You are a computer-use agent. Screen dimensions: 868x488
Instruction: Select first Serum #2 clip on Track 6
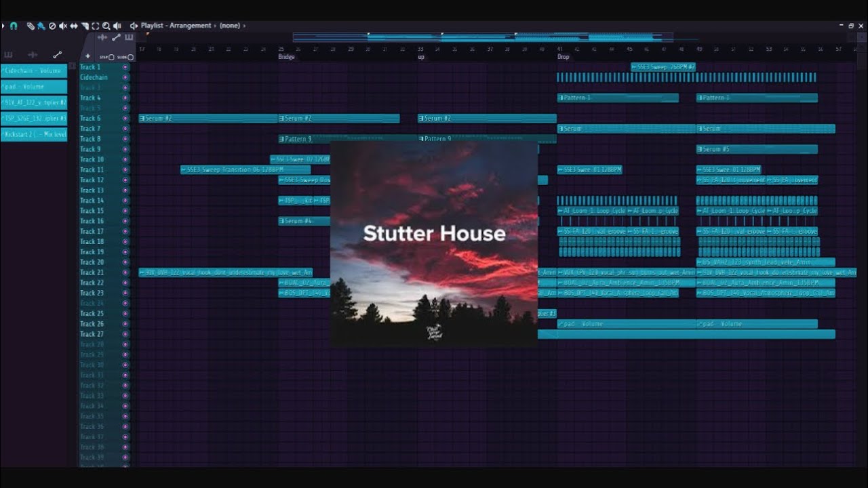208,119
